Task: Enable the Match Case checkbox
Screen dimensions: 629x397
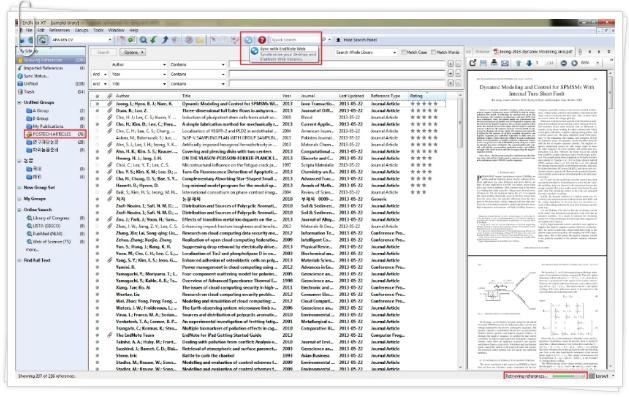Action: coord(404,52)
